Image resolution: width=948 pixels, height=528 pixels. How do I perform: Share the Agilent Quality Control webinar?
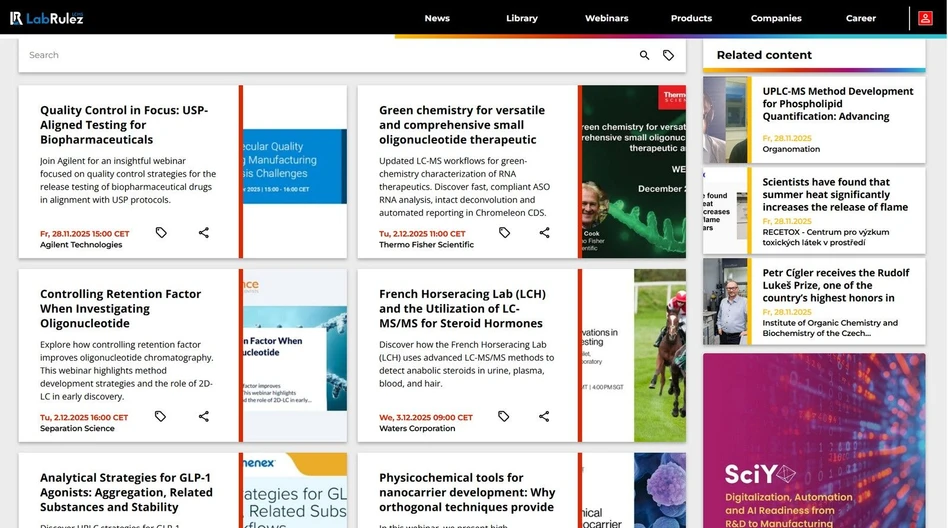point(204,232)
